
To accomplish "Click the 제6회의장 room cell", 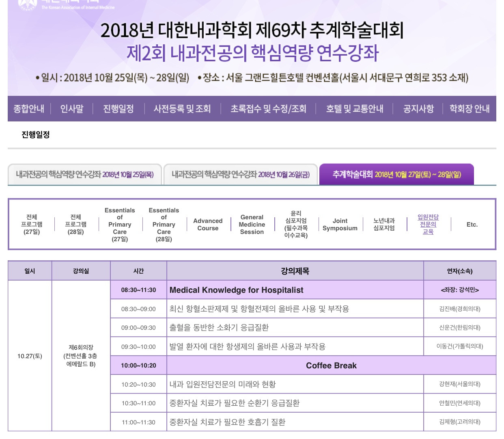I will click(81, 356).
